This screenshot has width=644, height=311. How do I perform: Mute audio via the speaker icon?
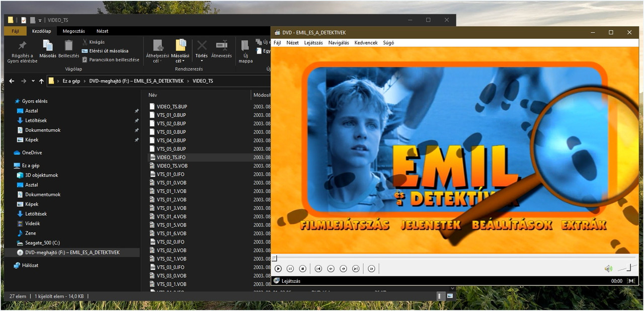click(x=608, y=269)
